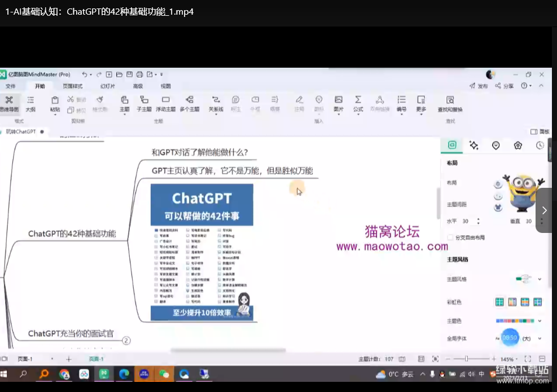Click the scissors cut icon
Viewport: 557px width, 392px height.
71,99
